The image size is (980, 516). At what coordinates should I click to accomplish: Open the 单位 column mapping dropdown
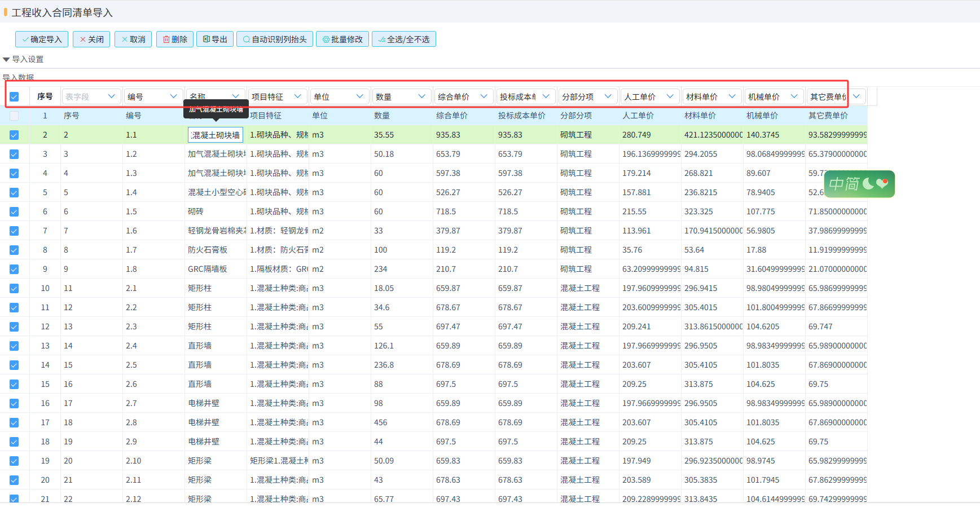click(340, 96)
